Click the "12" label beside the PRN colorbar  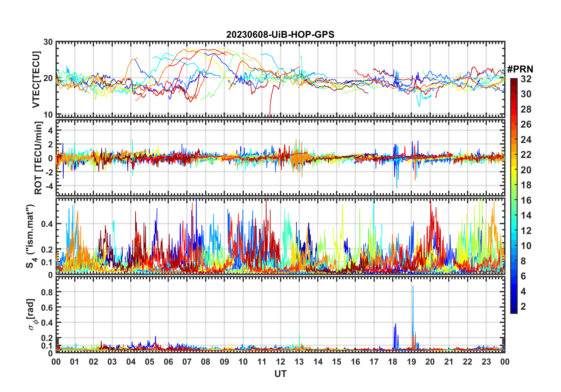(x=526, y=230)
